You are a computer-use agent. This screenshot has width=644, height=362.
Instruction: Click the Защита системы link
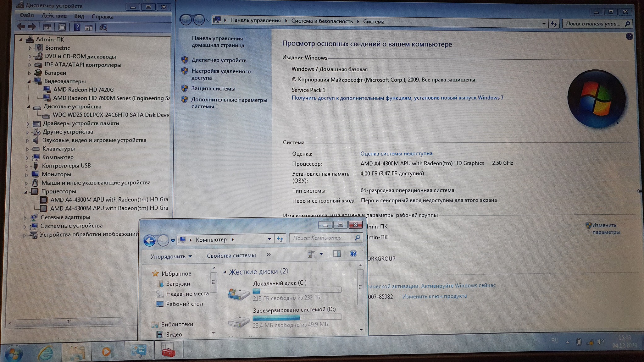213,89
